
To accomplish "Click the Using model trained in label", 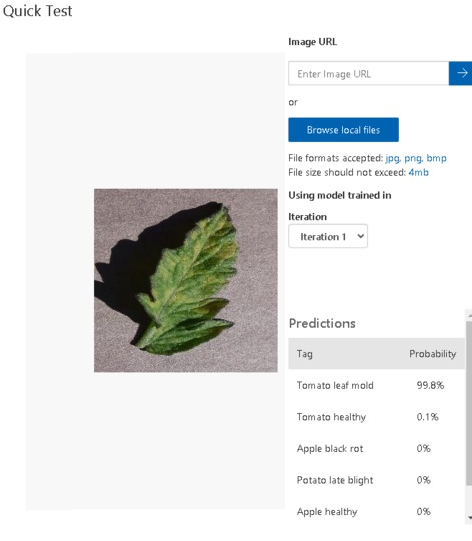I will (340, 195).
